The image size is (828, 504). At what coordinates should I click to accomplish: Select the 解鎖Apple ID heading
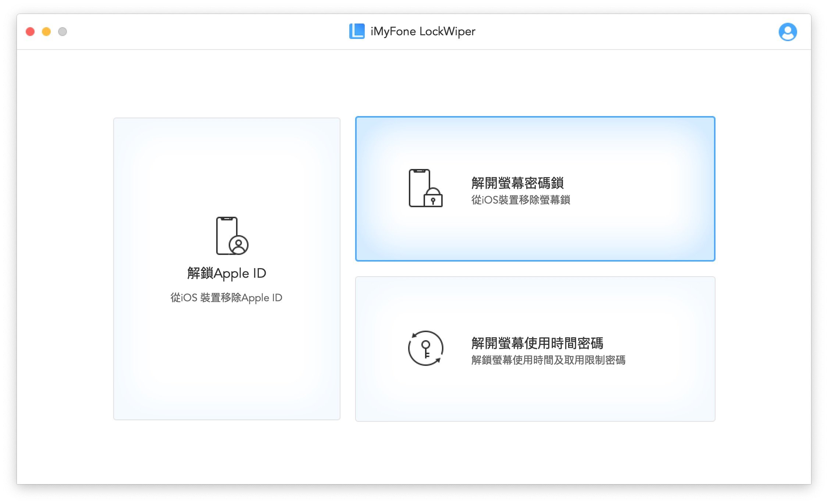(226, 273)
